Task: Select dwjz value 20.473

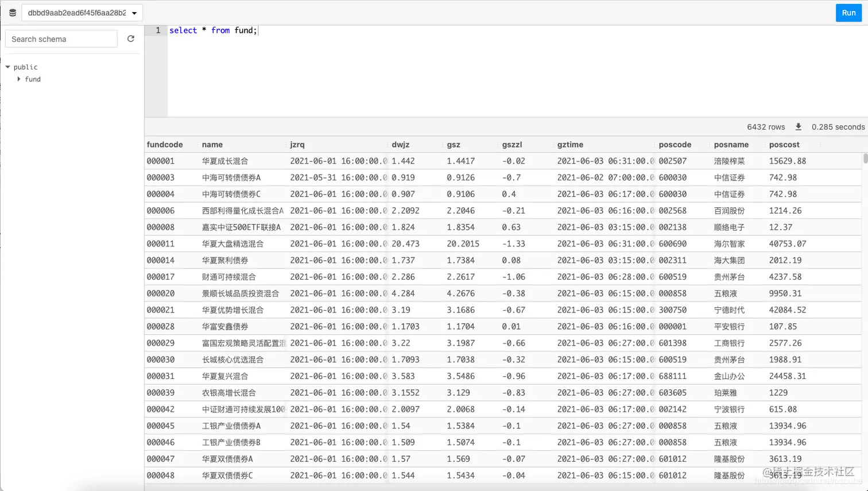Action: coord(406,244)
